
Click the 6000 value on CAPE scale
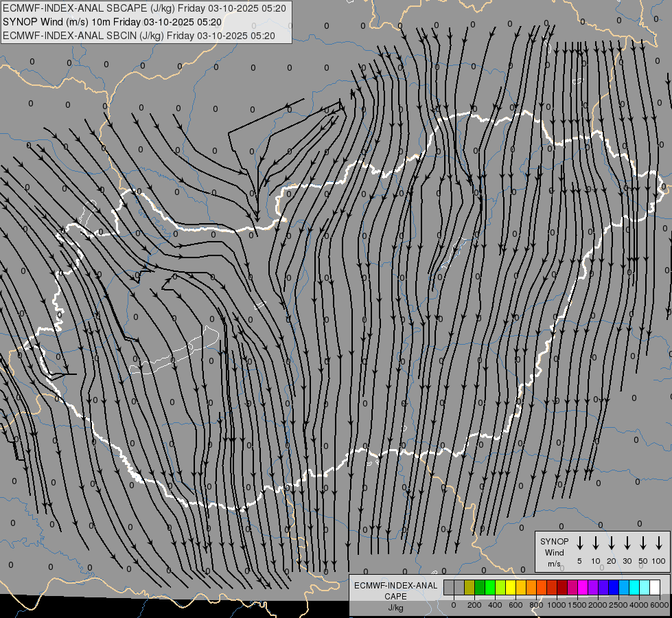659,605
